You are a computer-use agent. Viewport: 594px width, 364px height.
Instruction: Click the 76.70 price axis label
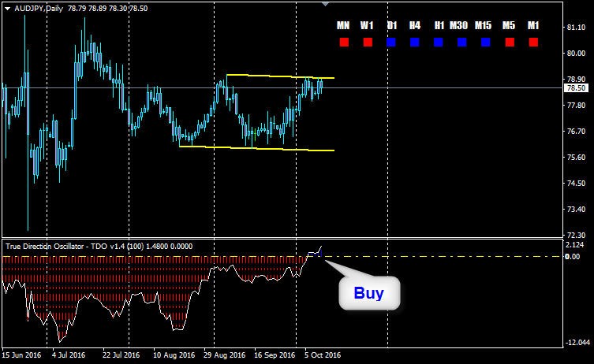tap(576, 132)
